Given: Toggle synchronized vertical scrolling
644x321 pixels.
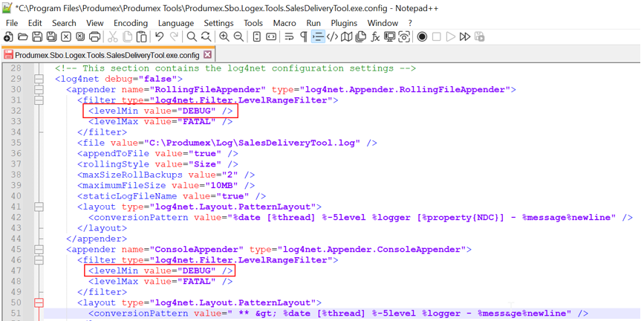Looking at the screenshot, I should 257,37.
